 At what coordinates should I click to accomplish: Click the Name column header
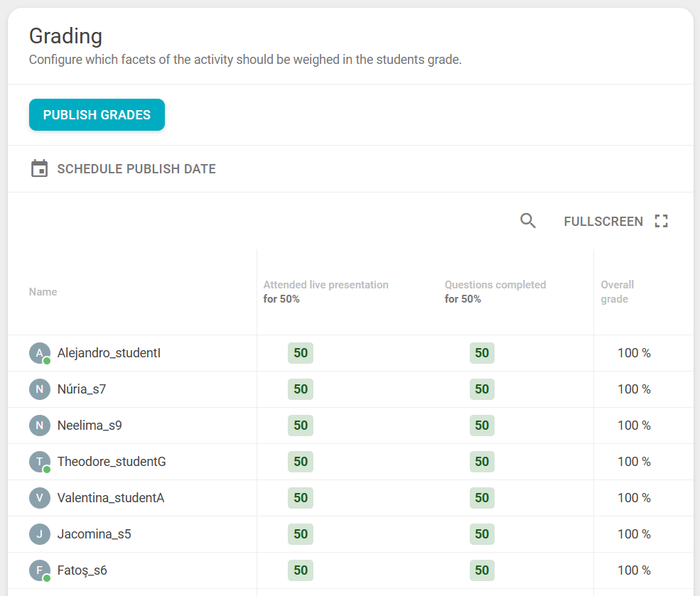coord(43,292)
